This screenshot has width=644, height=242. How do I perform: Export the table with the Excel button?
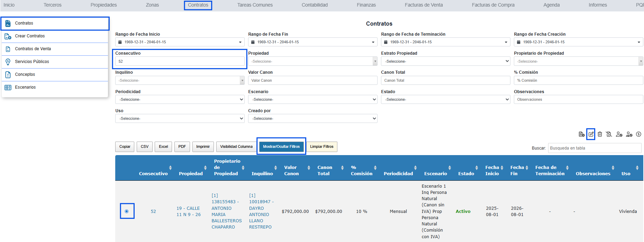point(163,146)
